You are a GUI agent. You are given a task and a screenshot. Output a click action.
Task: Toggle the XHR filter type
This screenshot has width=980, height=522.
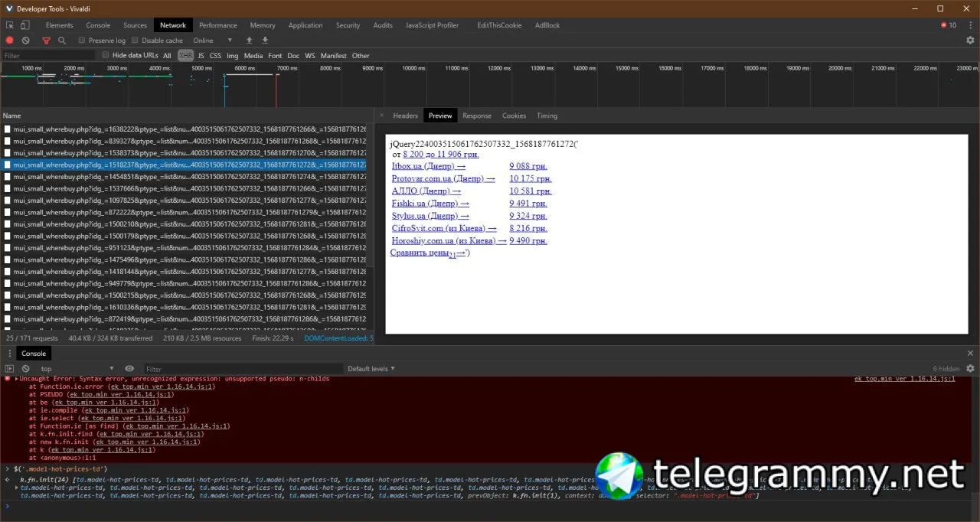click(185, 56)
